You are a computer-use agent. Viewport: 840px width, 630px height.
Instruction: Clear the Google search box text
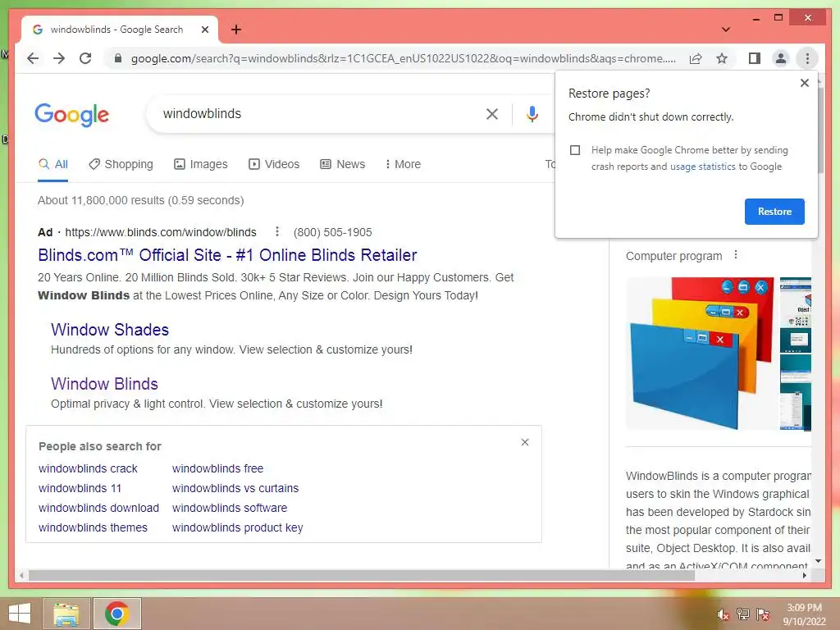[x=492, y=113]
